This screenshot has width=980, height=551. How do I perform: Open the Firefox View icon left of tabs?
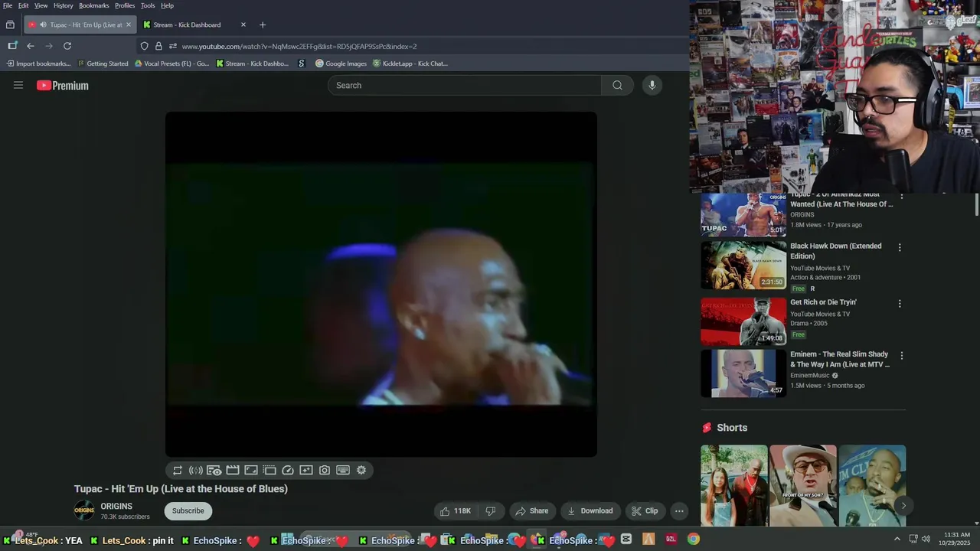(10, 24)
